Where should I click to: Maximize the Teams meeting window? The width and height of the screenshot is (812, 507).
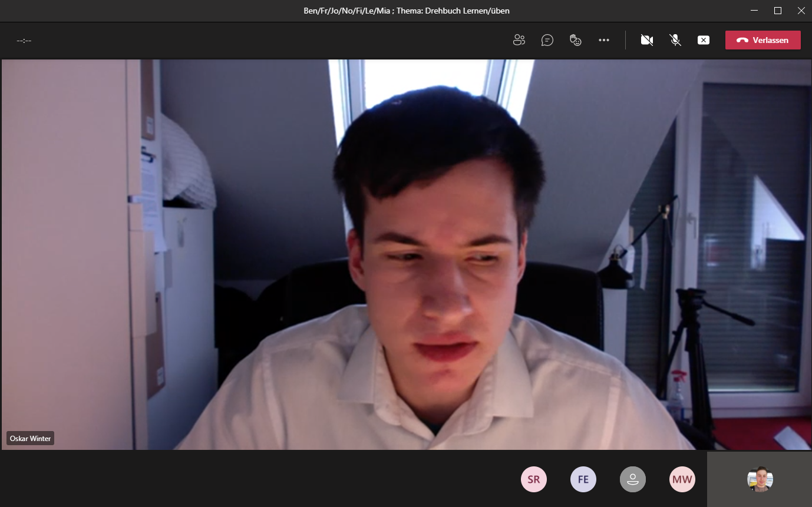click(778, 11)
